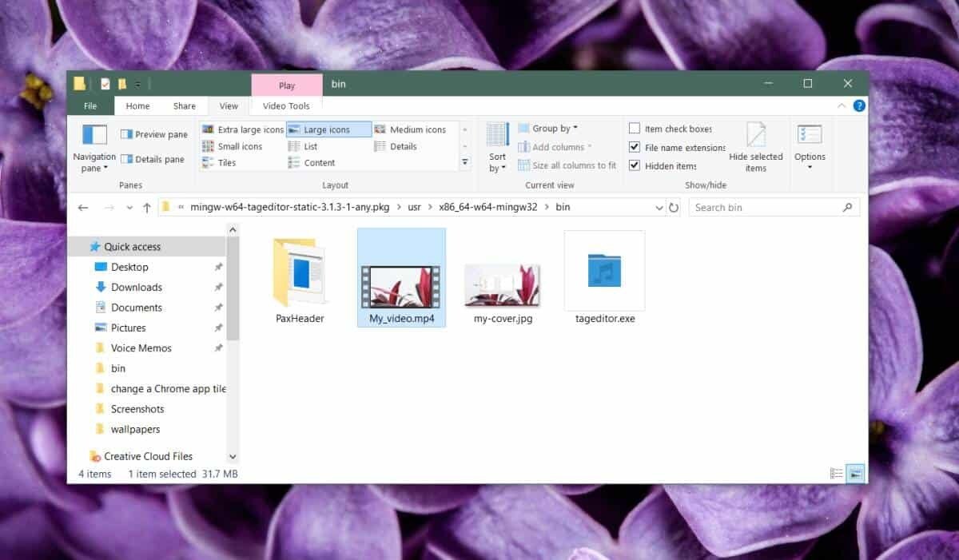This screenshot has height=560, width=959.
Task: Switch to the Share ribbon tab
Action: [x=183, y=105]
